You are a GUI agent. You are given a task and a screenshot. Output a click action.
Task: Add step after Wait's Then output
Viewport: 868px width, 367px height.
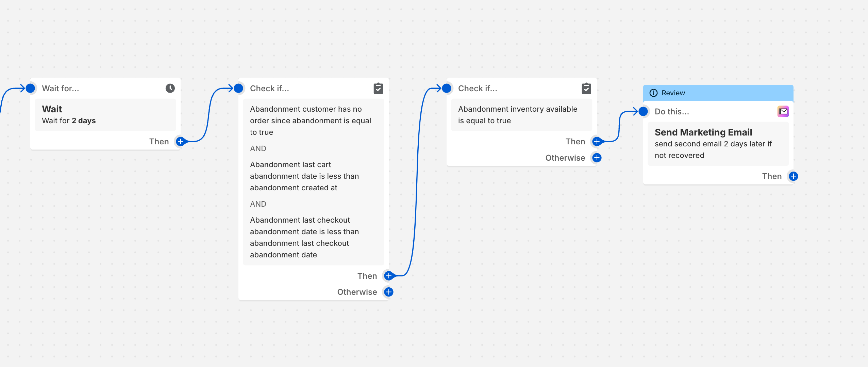coord(181,142)
